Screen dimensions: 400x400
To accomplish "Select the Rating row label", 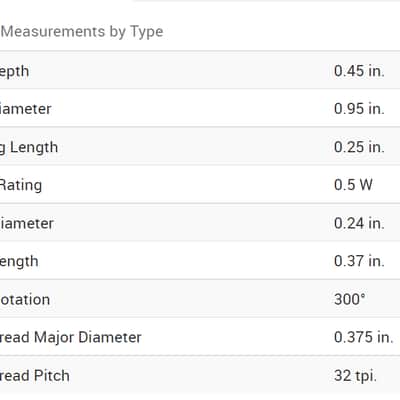I will 21,185.
